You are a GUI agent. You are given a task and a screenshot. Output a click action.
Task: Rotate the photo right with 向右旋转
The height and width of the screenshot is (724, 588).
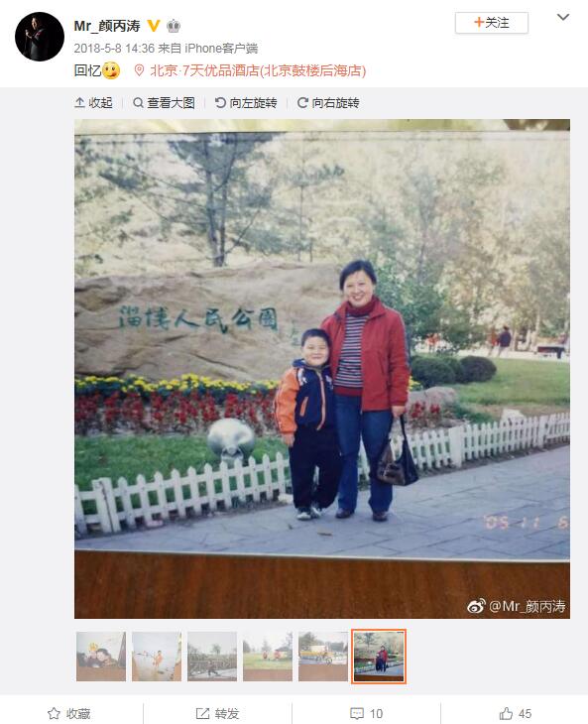point(328,102)
